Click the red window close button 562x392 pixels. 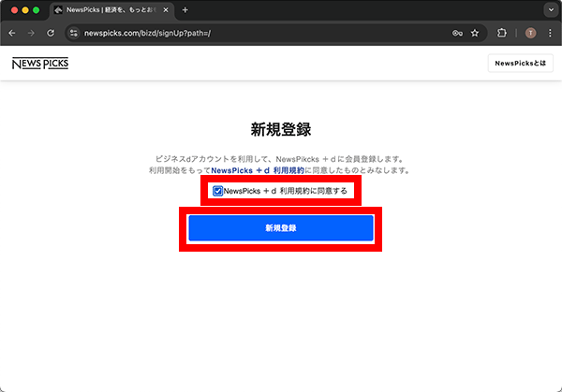(15, 10)
